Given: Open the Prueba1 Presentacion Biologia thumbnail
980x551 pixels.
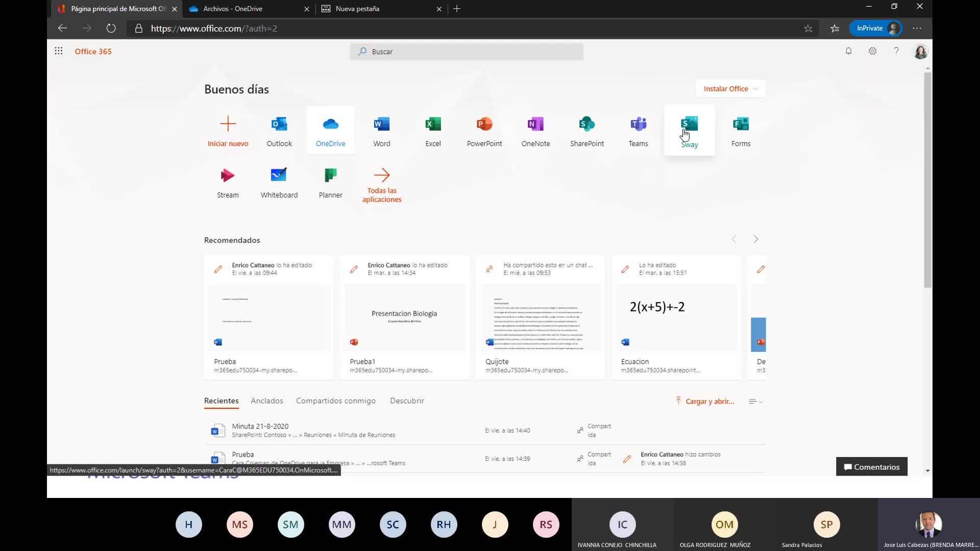Looking at the screenshot, I should pos(404,317).
